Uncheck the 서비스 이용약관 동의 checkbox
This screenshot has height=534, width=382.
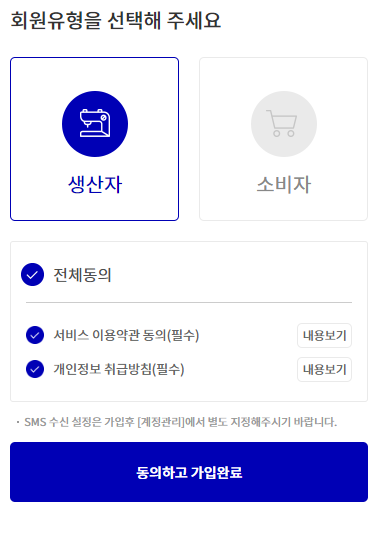click(x=35, y=335)
